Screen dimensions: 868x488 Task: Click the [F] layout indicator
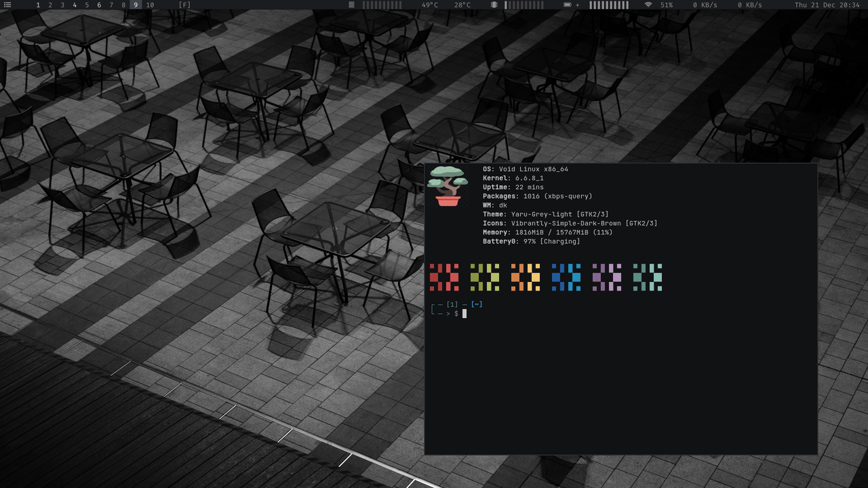[184, 5]
